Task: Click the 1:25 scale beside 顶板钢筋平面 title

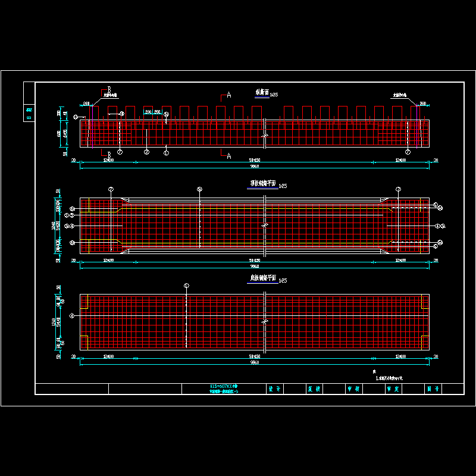Action: 283,186
